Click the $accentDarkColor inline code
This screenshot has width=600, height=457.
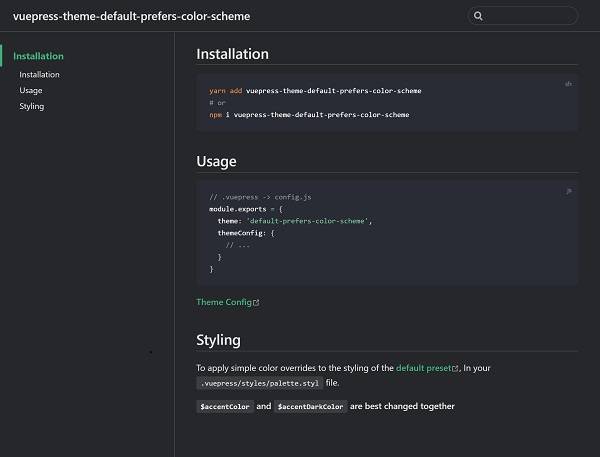click(310, 406)
